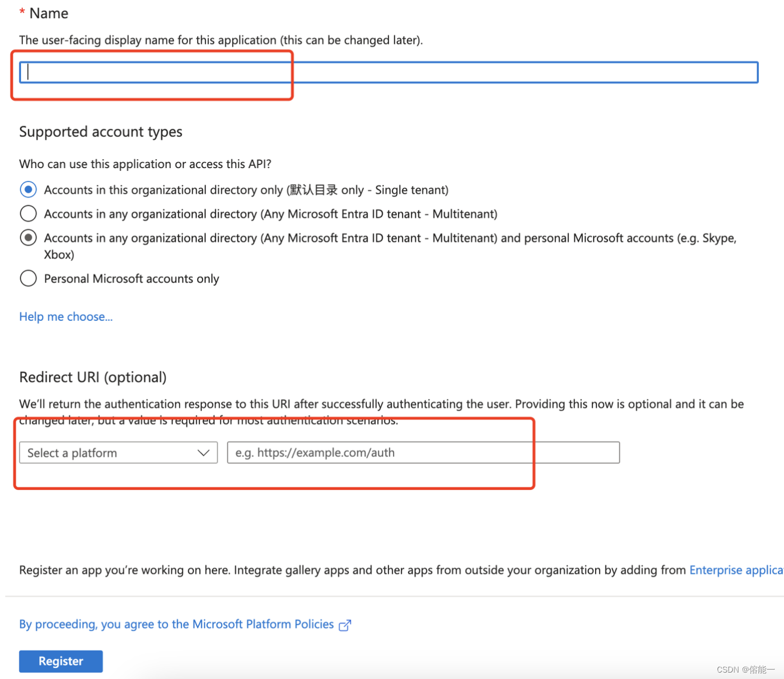784x679 pixels.
Task: Click the external link icon beside Platform Policies
Action: (x=345, y=625)
